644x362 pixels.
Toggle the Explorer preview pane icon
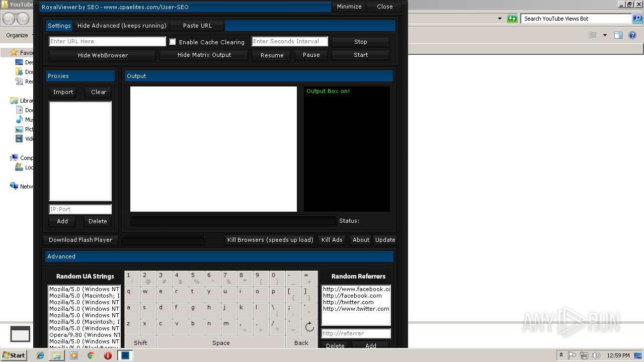[x=618, y=35]
